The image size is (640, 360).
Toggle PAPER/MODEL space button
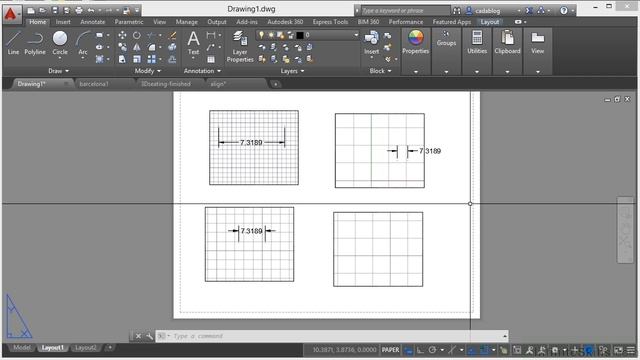[391, 350]
